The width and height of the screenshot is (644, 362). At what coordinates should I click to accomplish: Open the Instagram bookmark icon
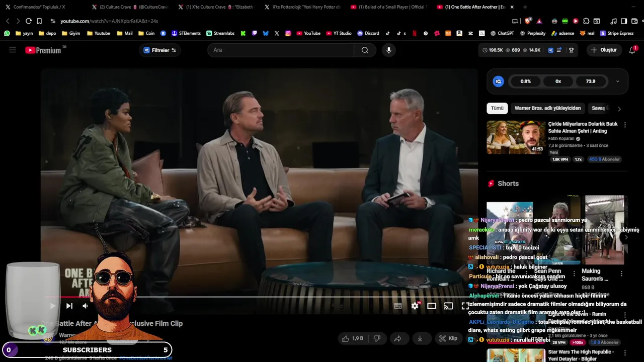288,33
